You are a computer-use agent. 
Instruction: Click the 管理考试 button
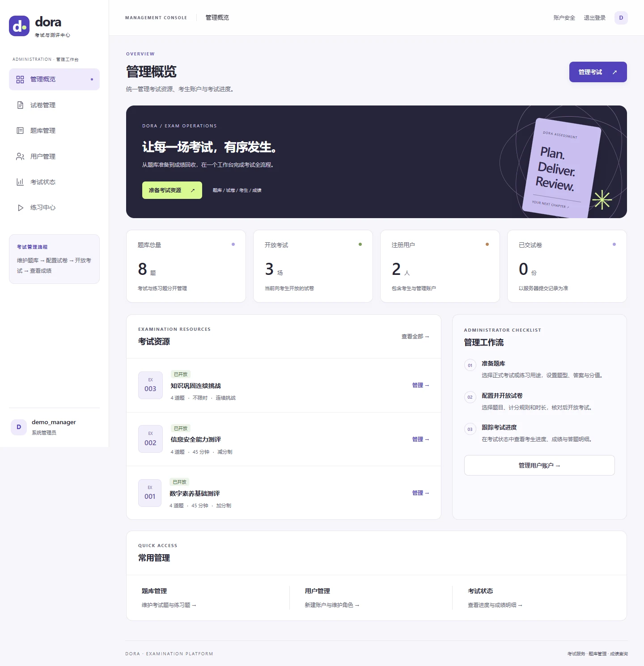point(598,72)
